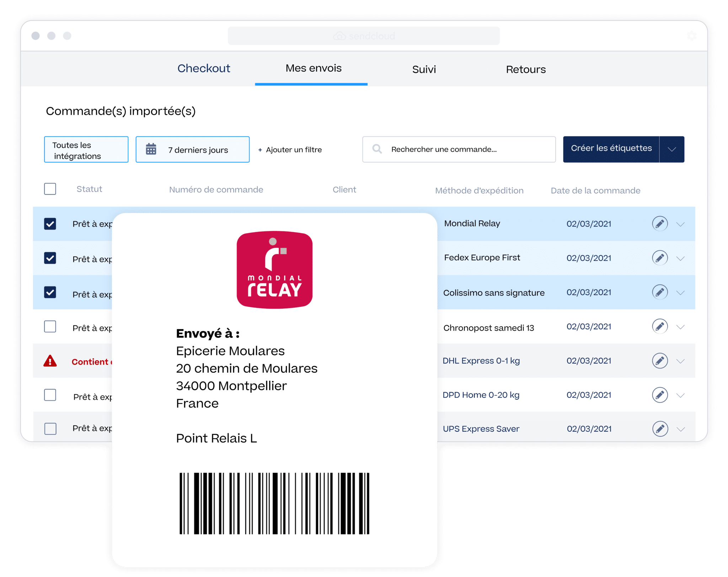Toggle the select-all checkbox in header
728x577 pixels.
click(x=50, y=189)
